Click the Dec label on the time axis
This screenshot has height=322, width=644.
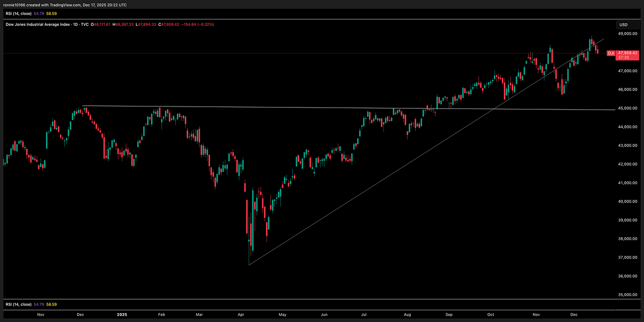point(574,314)
